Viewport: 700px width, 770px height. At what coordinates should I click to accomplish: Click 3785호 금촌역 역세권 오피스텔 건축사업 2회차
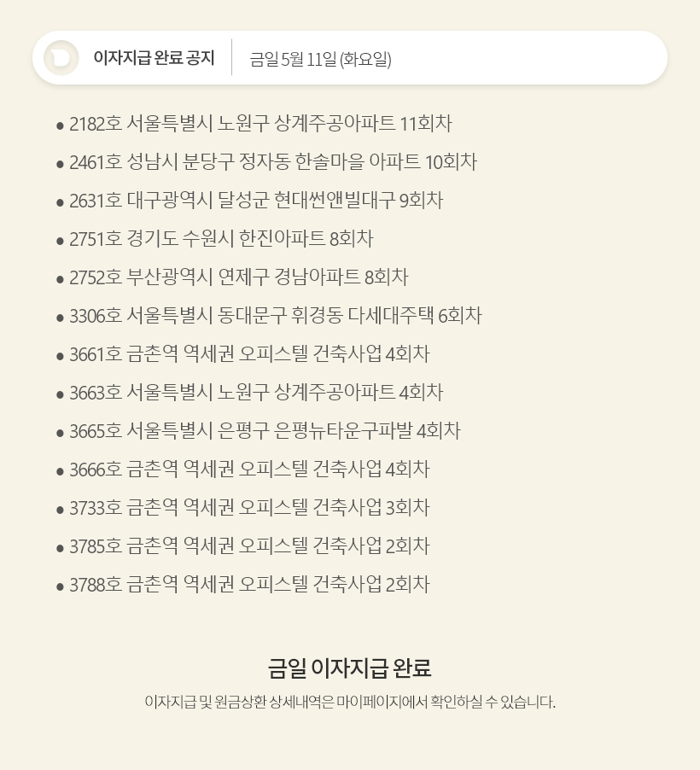point(249,545)
